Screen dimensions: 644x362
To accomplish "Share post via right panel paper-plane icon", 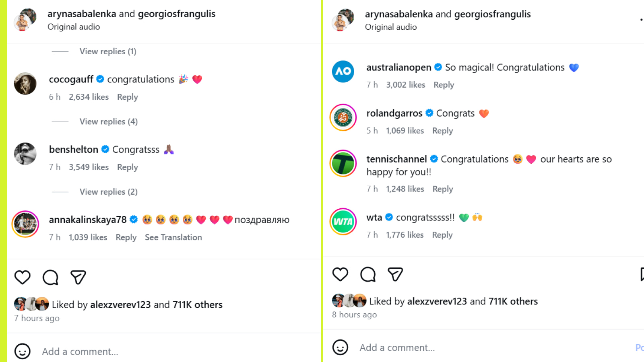I will point(395,274).
